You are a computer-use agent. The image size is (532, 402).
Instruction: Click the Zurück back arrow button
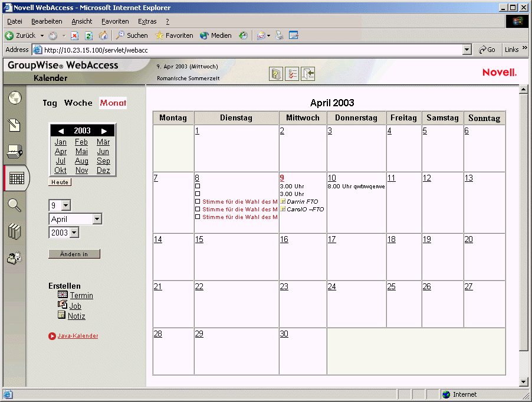click(21, 35)
